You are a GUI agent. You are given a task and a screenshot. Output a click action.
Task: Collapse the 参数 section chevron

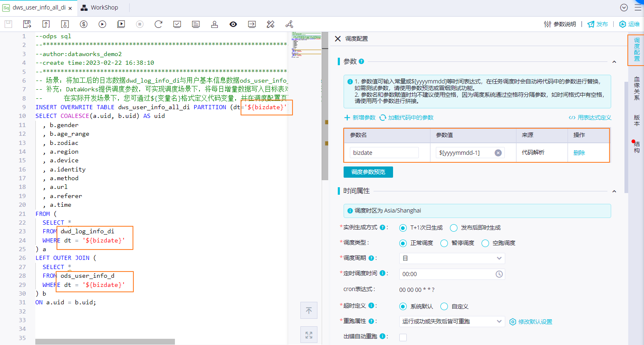point(614,62)
